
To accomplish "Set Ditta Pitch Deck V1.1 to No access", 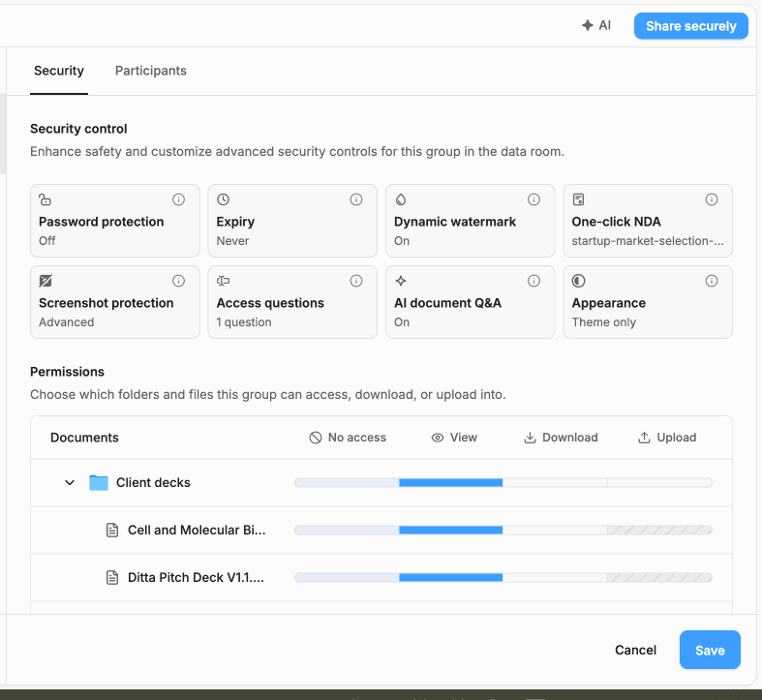I will tap(347, 577).
